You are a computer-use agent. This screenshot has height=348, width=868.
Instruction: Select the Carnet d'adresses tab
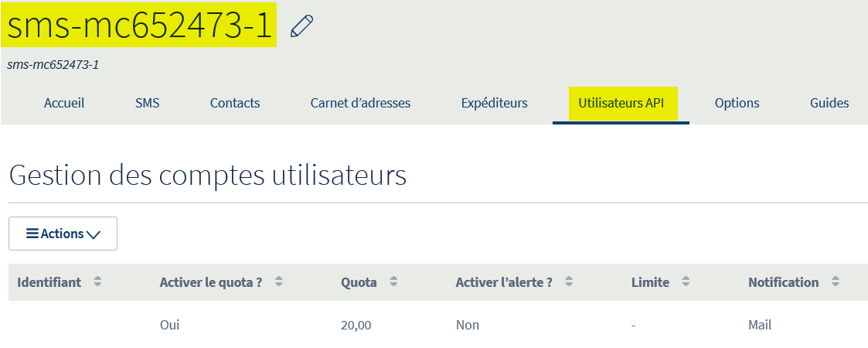click(x=360, y=103)
